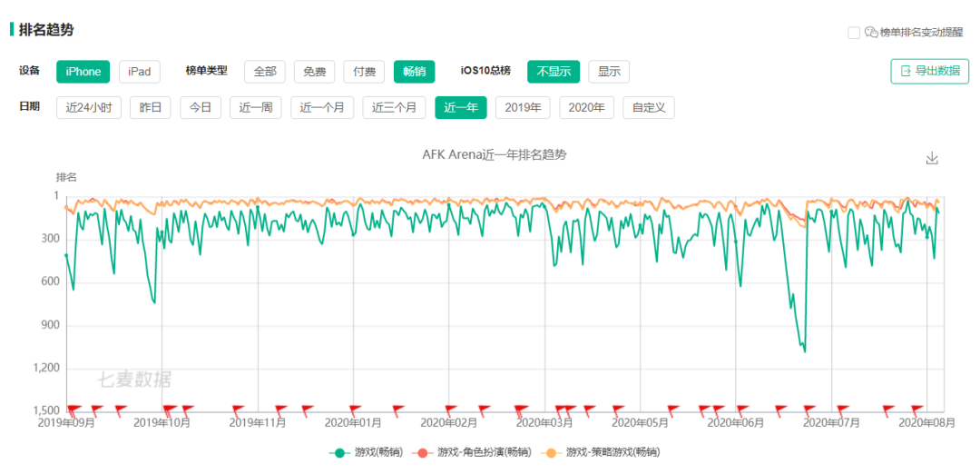980x474 pixels.
Task: Toggle the orange 游戏-策略游戏(畅销) legend series
Action: [600, 452]
